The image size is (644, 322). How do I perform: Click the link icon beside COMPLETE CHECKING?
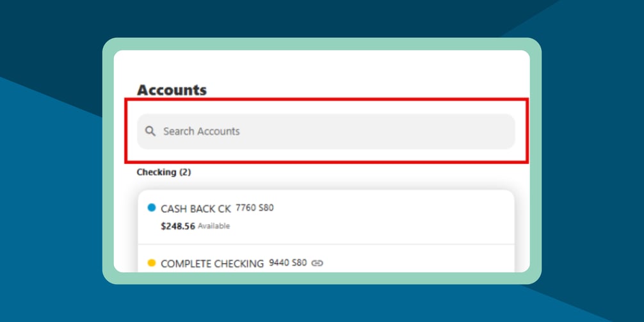317,263
